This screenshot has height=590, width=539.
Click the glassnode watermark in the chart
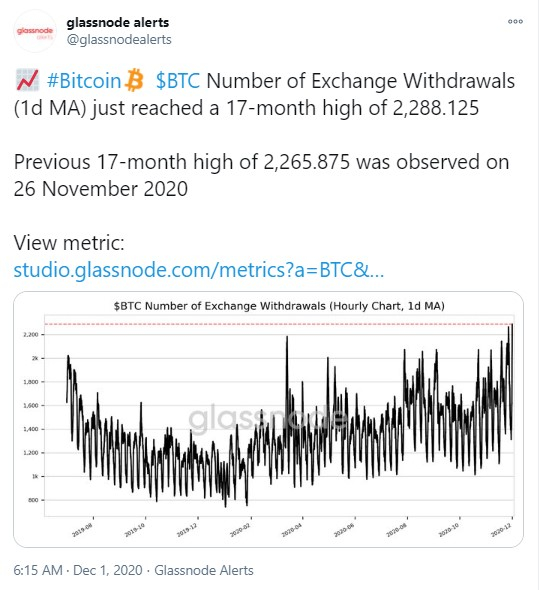[x=268, y=418]
